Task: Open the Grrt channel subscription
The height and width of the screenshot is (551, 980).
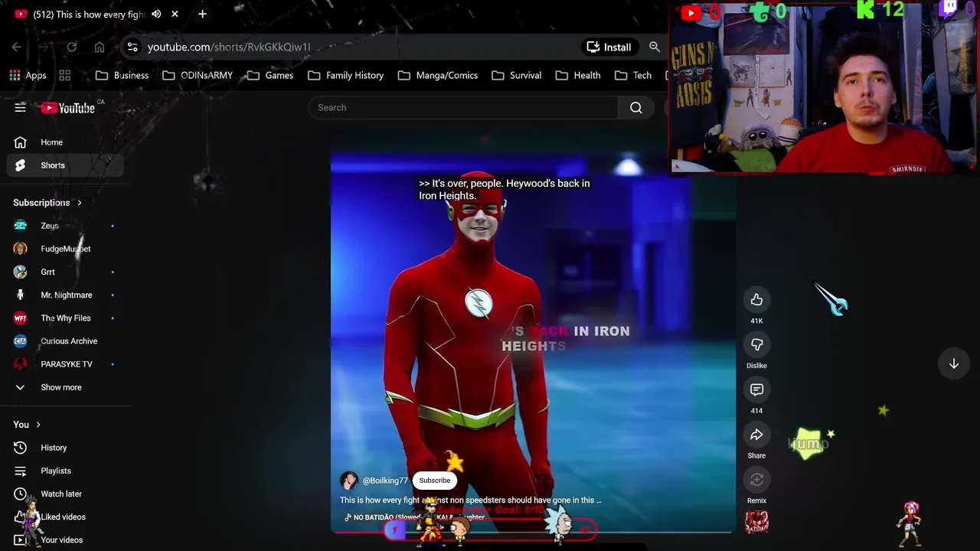Action: pyautogui.click(x=66, y=272)
